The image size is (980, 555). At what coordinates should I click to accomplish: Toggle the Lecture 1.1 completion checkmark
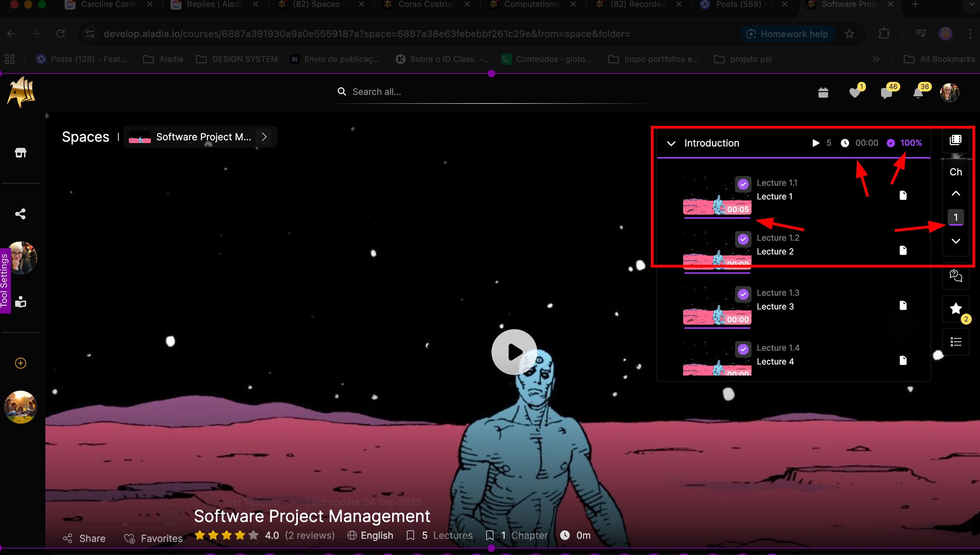[743, 184]
